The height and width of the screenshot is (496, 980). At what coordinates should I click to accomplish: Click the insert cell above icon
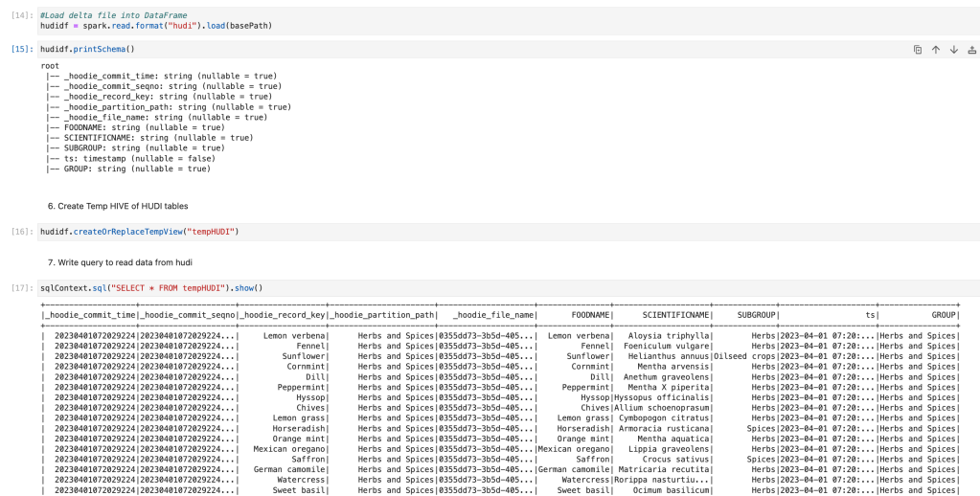(x=972, y=50)
